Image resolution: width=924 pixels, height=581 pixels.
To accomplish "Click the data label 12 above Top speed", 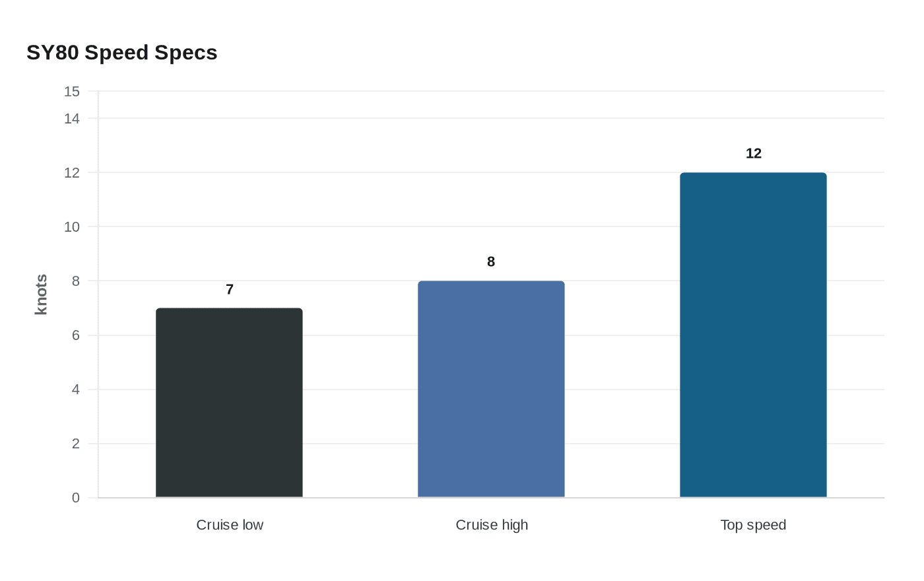I will [x=753, y=154].
